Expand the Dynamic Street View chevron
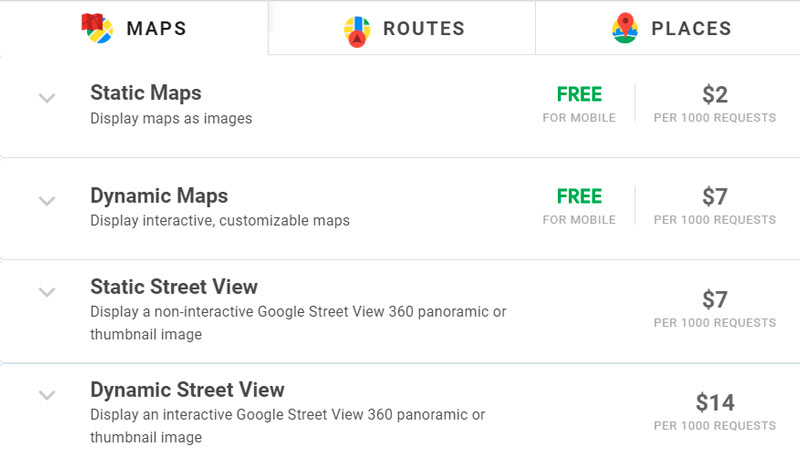 [47, 395]
